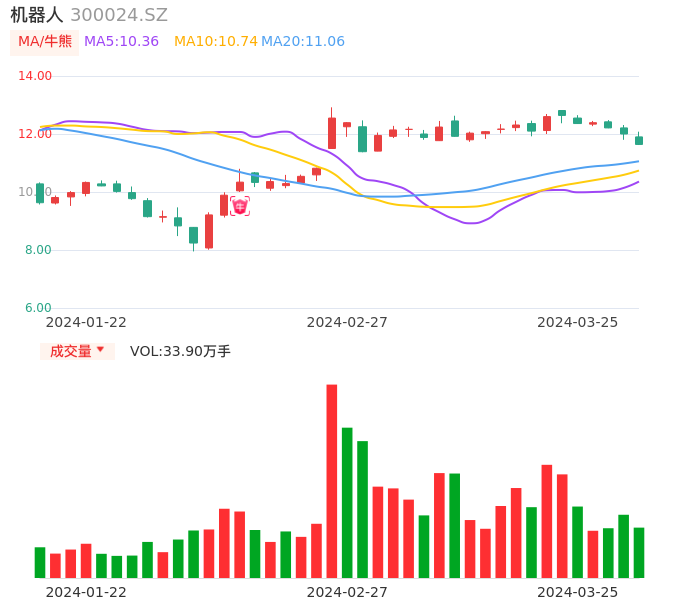Select the MA/牛熊 indicator tab

44,42
